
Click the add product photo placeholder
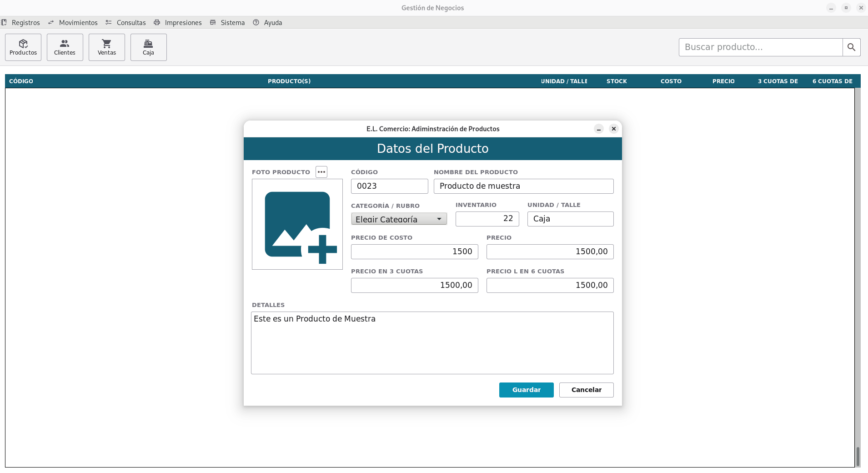pyautogui.click(x=297, y=224)
